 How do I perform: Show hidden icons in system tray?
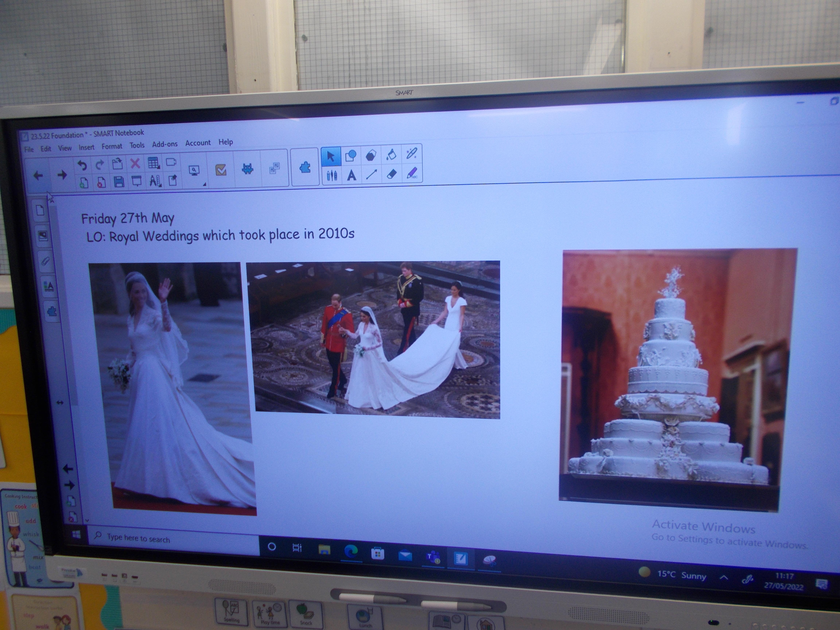point(724,578)
